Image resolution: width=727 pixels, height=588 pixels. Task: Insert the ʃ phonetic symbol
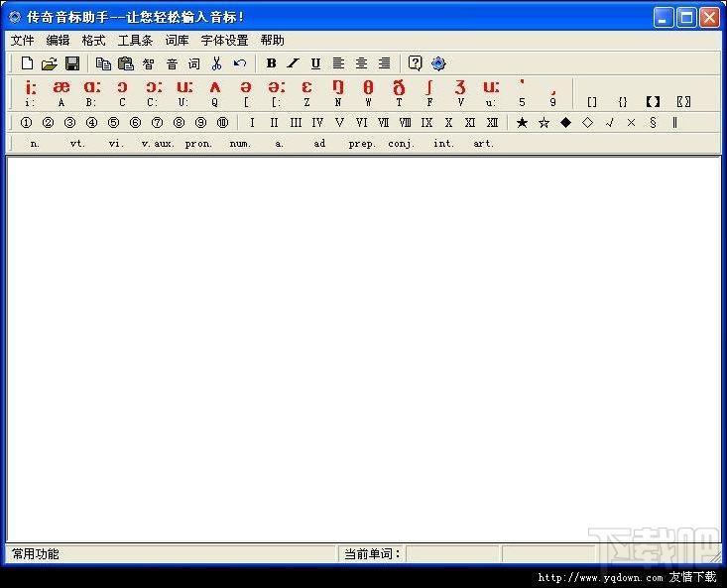point(429,93)
